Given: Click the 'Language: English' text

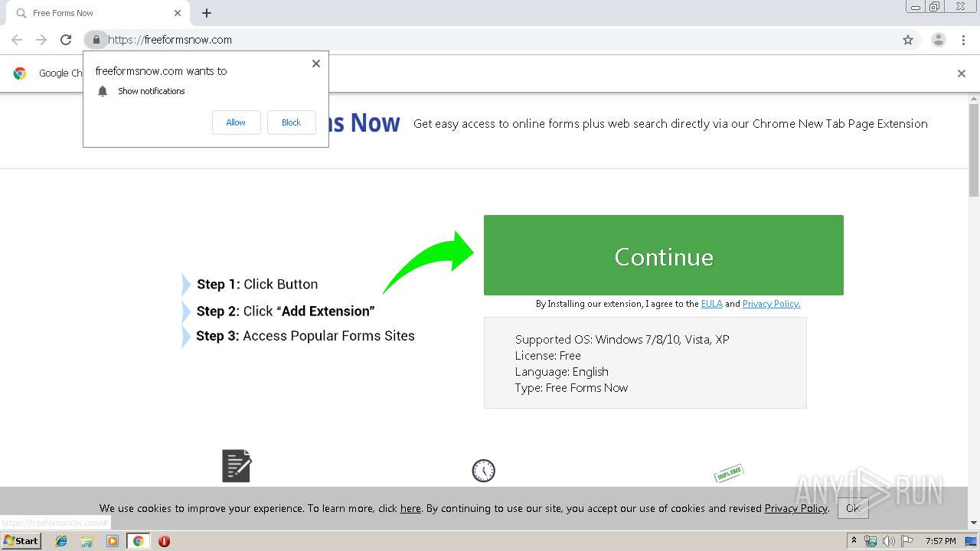Looking at the screenshot, I should point(562,372).
